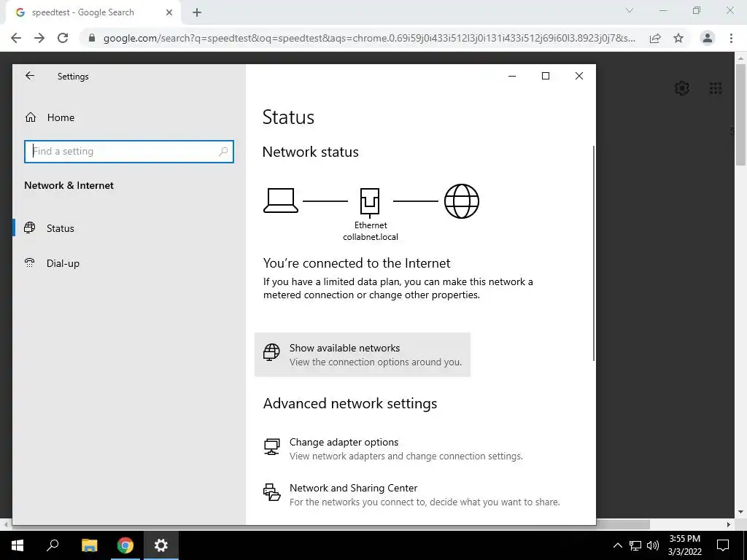Open the Windows Start menu
This screenshot has height=560, width=747.
pos(18,545)
